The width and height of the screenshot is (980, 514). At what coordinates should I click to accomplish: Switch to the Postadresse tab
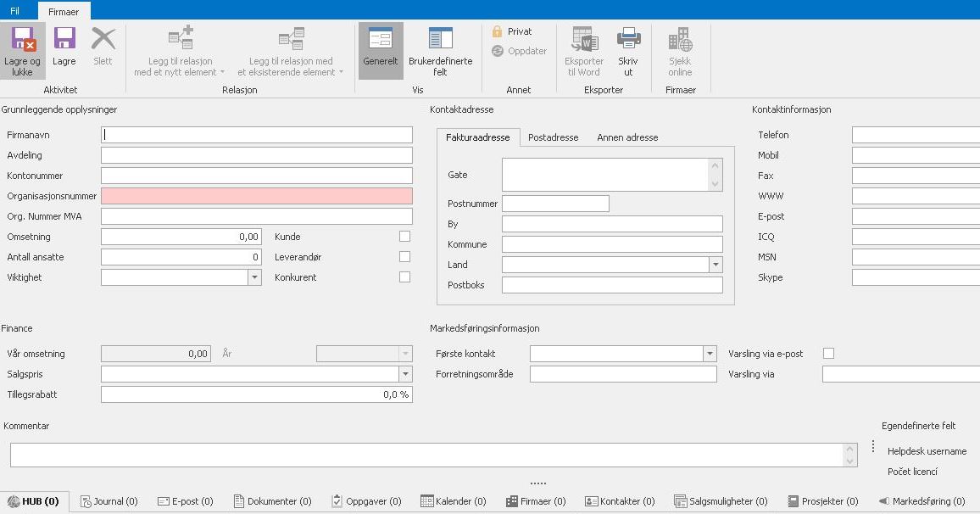coord(553,137)
